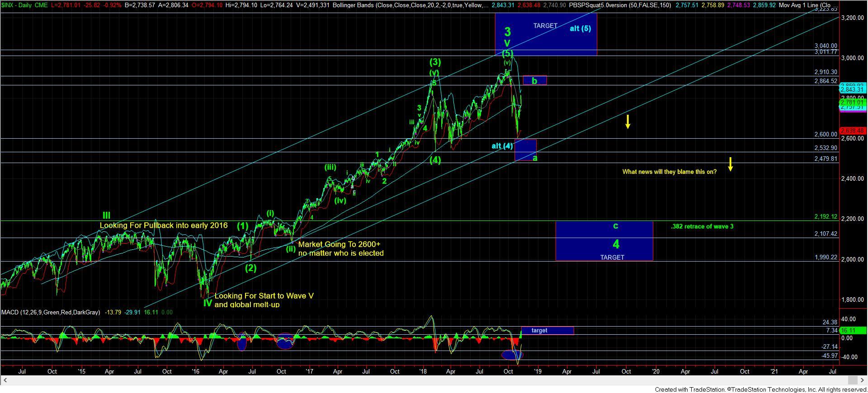The image size is (868, 393).
Task: Select the blue MACD 'target' box
Action: (547, 331)
